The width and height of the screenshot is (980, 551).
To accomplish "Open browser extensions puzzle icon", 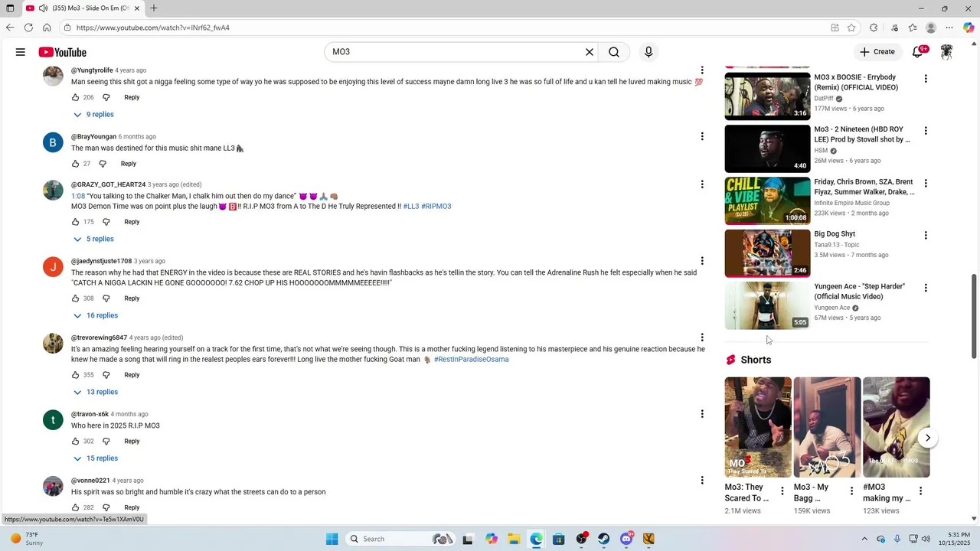I will [x=874, y=28].
